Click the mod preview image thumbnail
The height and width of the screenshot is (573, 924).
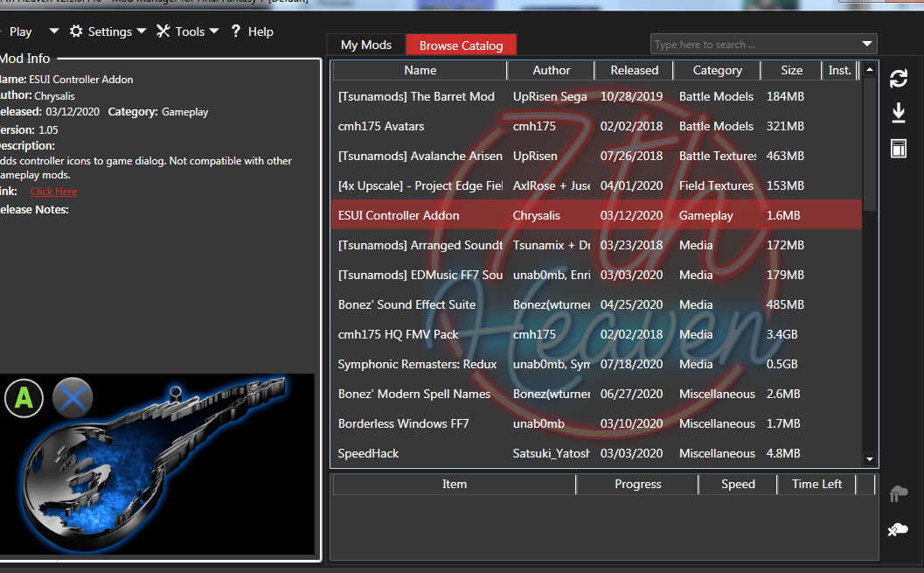156,464
